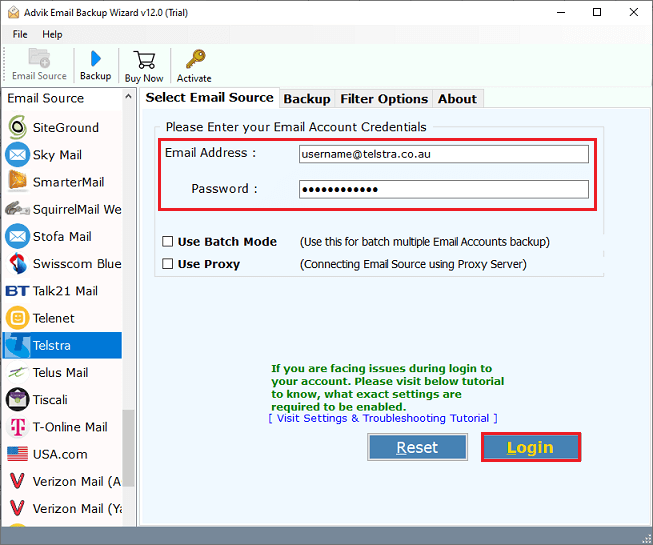Select the Telenet smiley icon
The width and height of the screenshot is (653, 545).
click(x=17, y=318)
